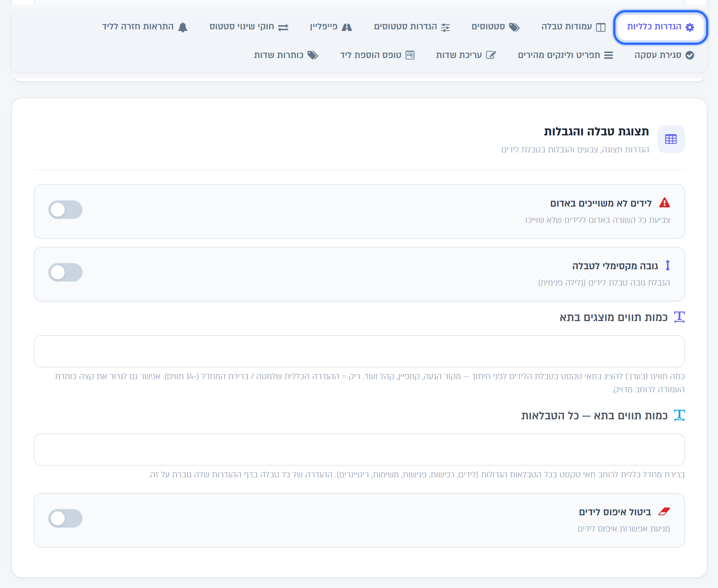
Task: Open the טופס הוספת ליד tab
Action: click(377, 55)
